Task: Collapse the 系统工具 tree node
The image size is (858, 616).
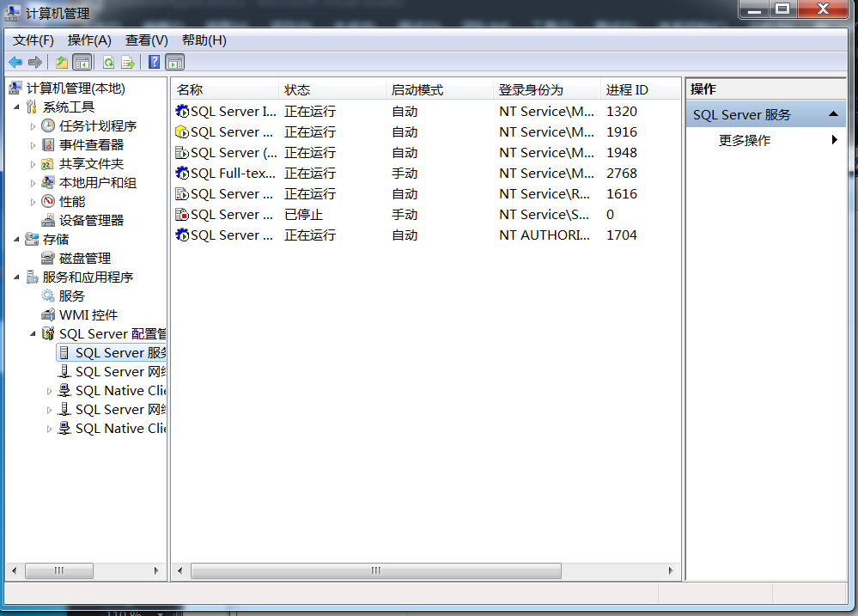Action: 16,107
